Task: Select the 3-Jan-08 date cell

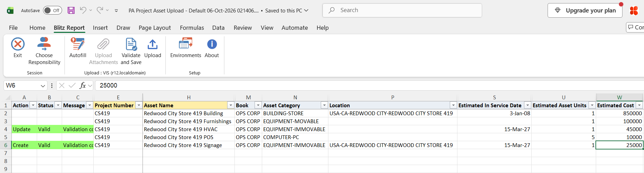Action: tap(494, 113)
